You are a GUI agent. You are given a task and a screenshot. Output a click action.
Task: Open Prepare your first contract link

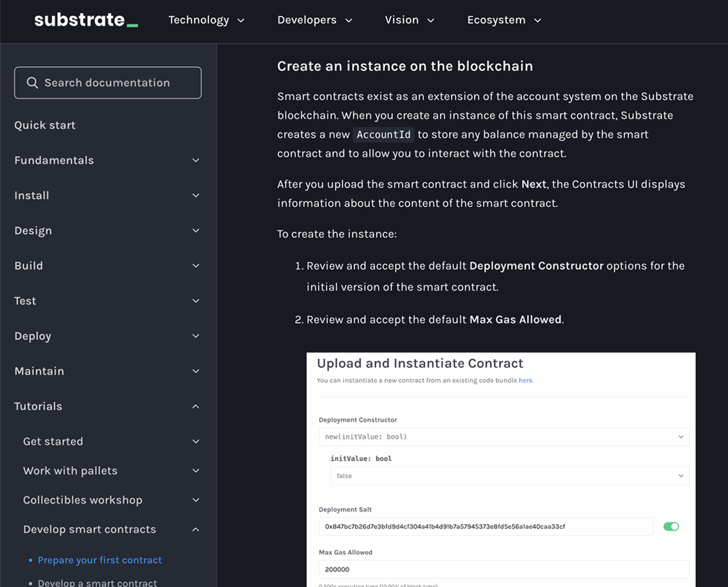pos(100,560)
